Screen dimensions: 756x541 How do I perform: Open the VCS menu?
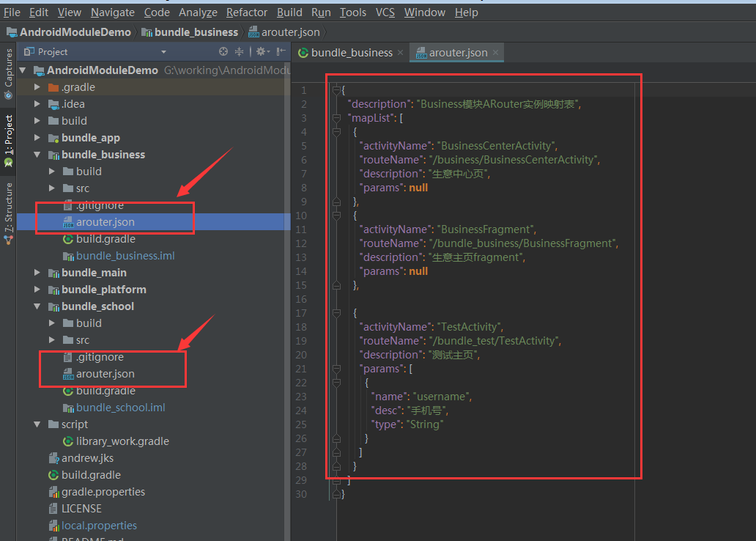[x=385, y=12]
